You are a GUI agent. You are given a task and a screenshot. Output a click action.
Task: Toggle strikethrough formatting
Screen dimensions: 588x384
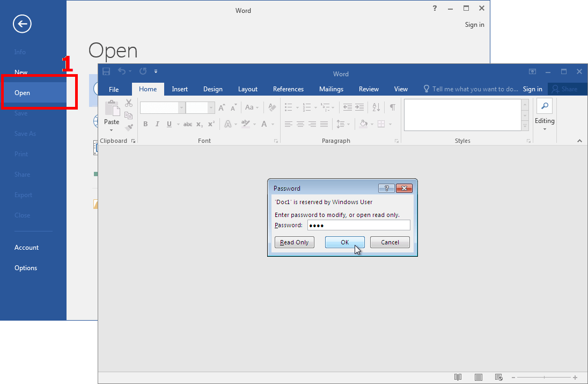(187, 124)
